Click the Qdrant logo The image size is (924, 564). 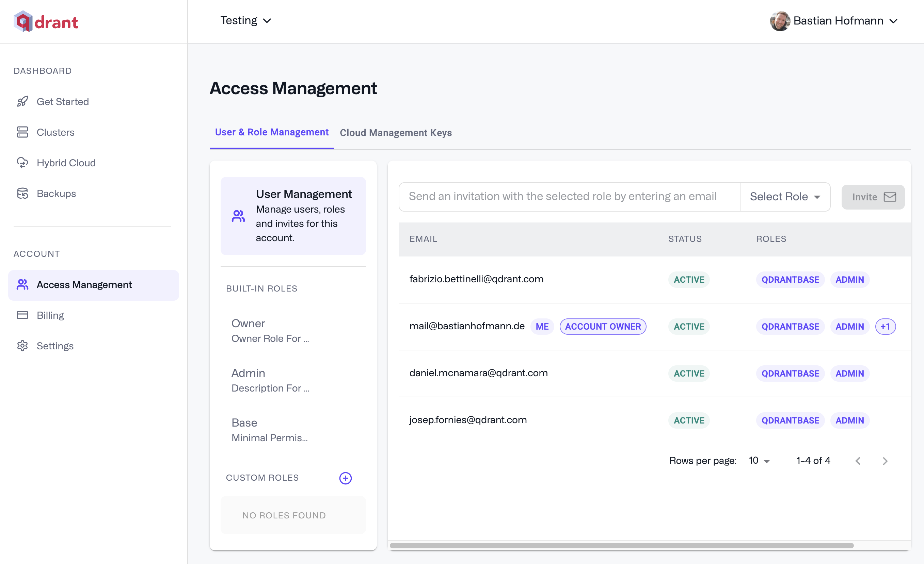click(x=46, y=21)
